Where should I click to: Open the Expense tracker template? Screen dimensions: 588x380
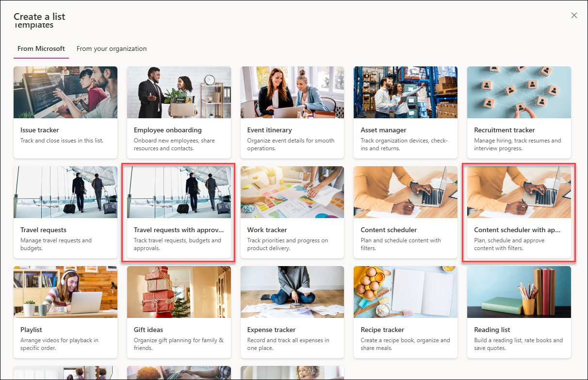pyautogui.click(x=292, y=312)
